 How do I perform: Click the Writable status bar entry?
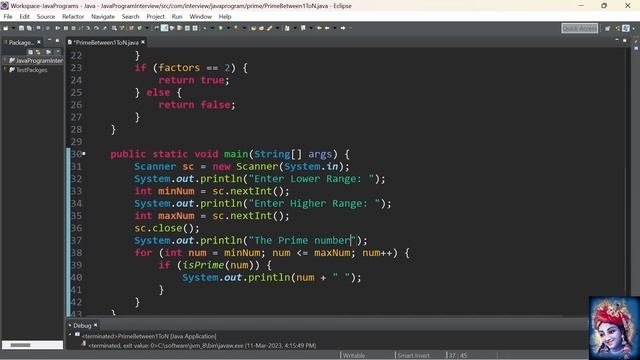pos(354,356)
